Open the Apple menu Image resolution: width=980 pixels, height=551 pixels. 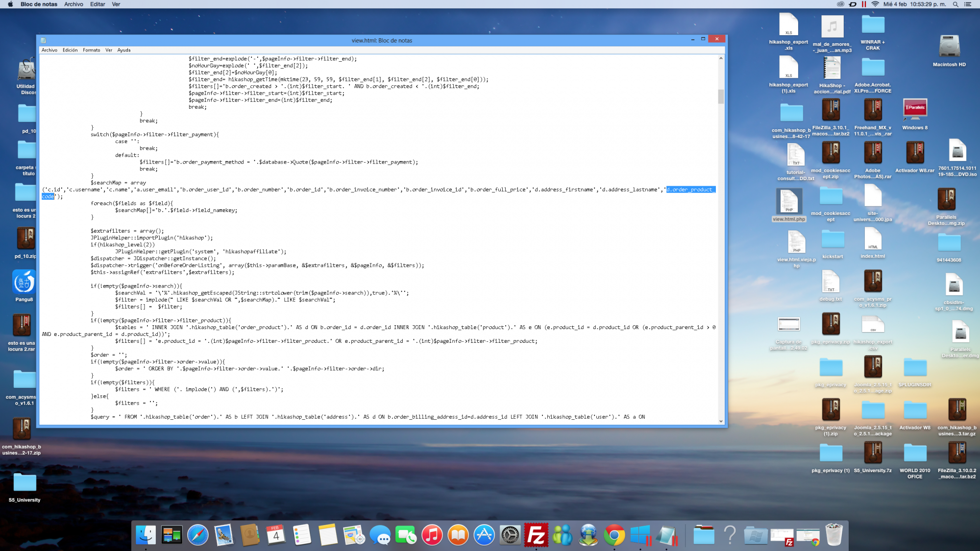pyautogui.click(x=10, y=4)
